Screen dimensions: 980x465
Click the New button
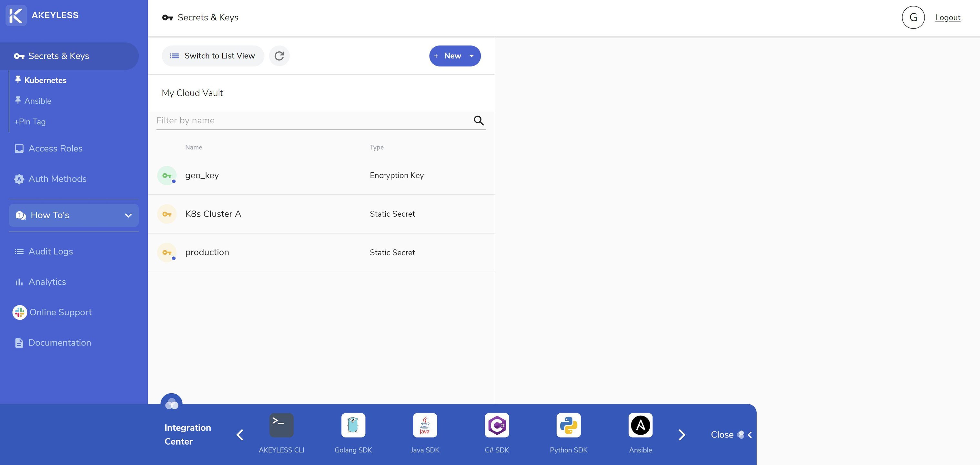452,56
